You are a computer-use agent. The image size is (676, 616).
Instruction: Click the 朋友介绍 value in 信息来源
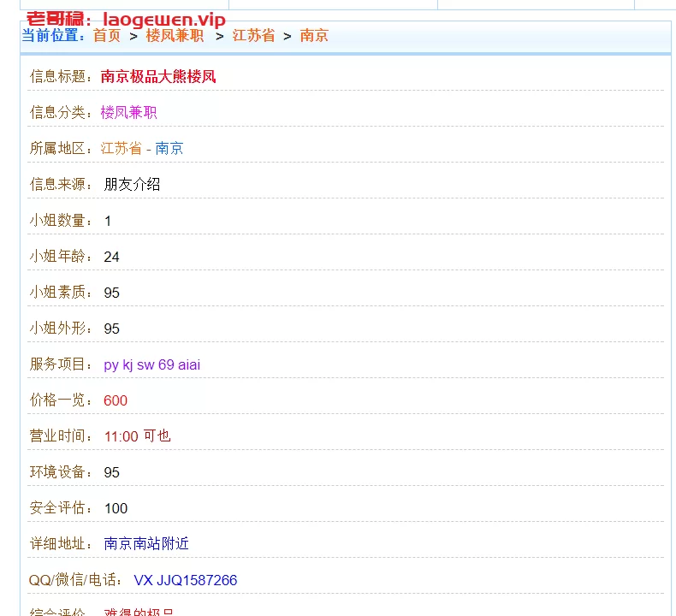point(132,184)
